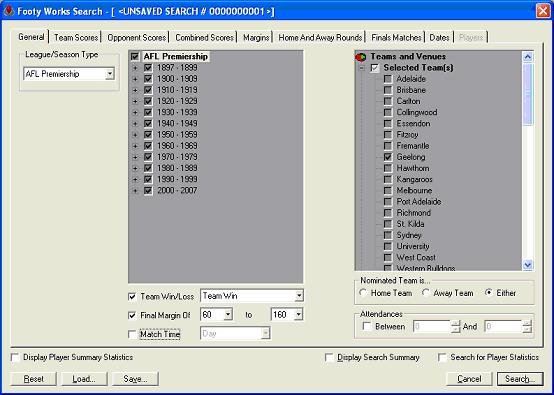554x395 pixels.
Task: Check the Adelaide team checkbox
Action: (388, 79)
